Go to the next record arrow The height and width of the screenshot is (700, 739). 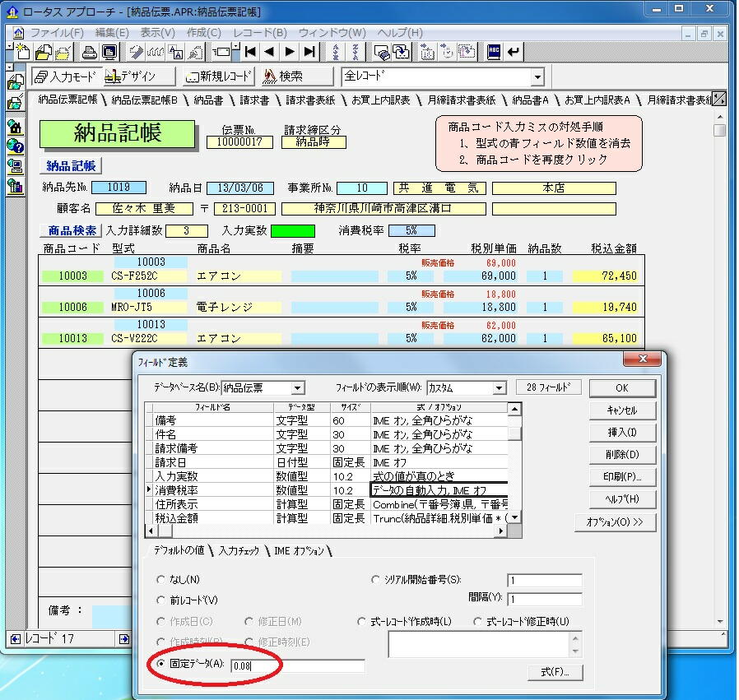point(290,51)
